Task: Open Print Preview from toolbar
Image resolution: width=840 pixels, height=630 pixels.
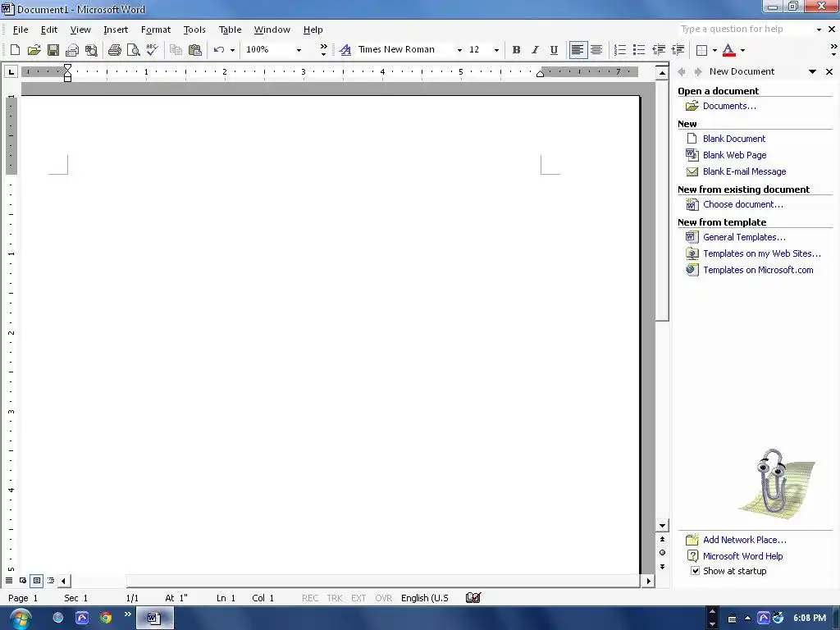Action: pyautogui.click(x=134, y=50)
